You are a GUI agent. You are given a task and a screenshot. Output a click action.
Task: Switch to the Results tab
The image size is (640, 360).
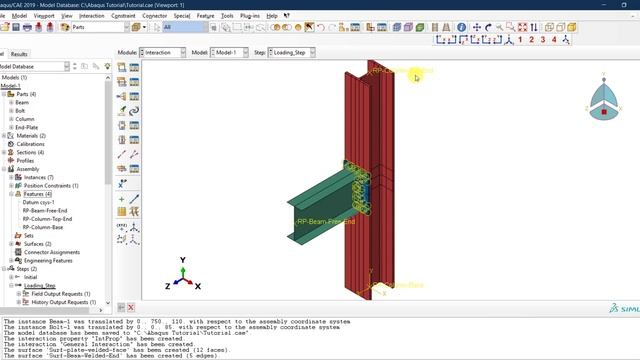click(19, 54)
